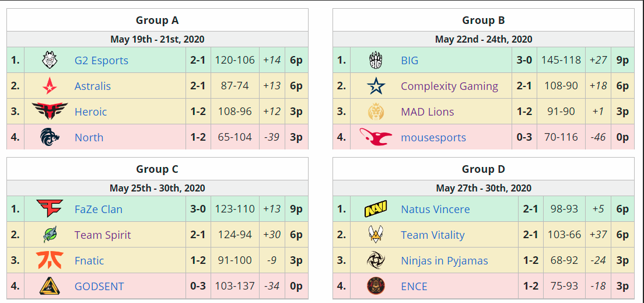The height and width of the screenshot is (303, 644).
Task: Click the FaZe Clan logo
Action: (x=50, y=209)
